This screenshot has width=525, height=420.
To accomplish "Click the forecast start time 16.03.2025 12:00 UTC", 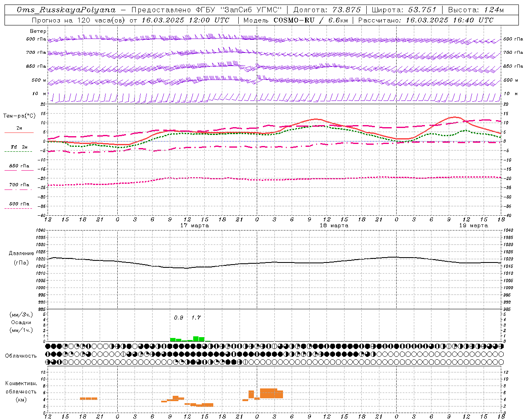I will click(x=185, y=20).
